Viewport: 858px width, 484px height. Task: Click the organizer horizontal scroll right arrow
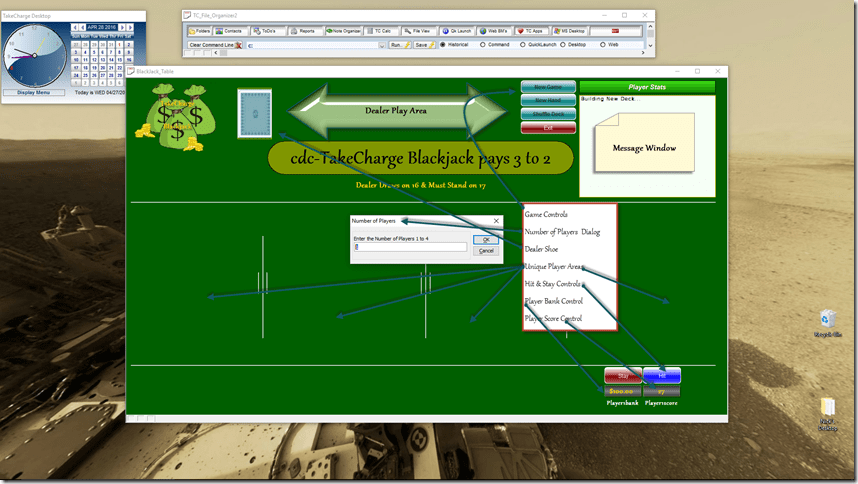click(643, 53)
